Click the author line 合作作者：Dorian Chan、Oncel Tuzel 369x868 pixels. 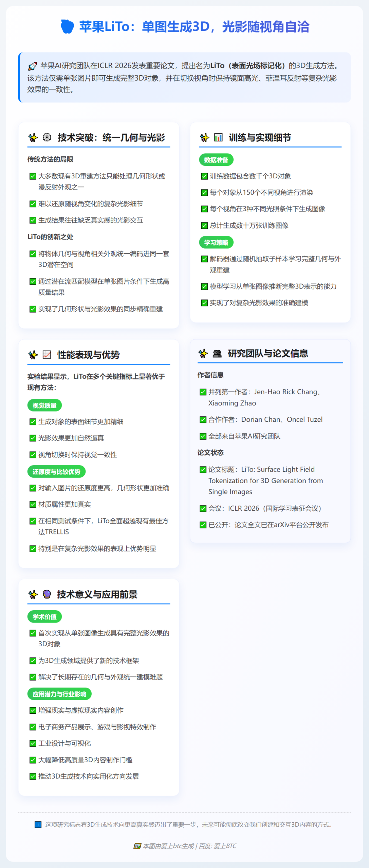click(x=265, y=419)
